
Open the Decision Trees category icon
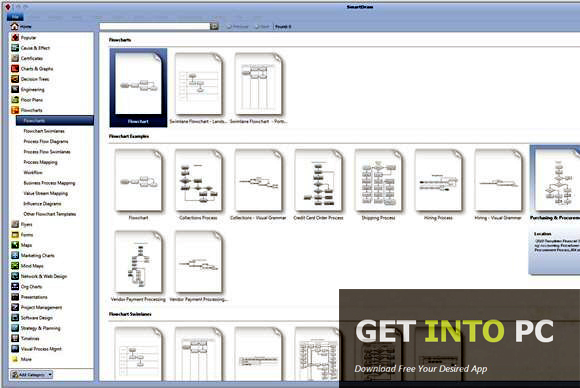(15, 79)
